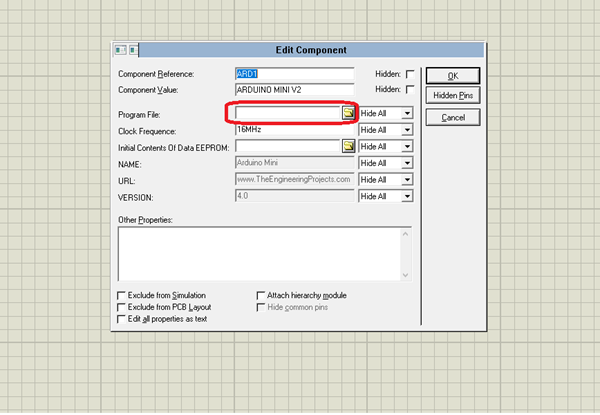
Task: Toggle the Attach hierarchy module checkbox
Action: [260, 296]
